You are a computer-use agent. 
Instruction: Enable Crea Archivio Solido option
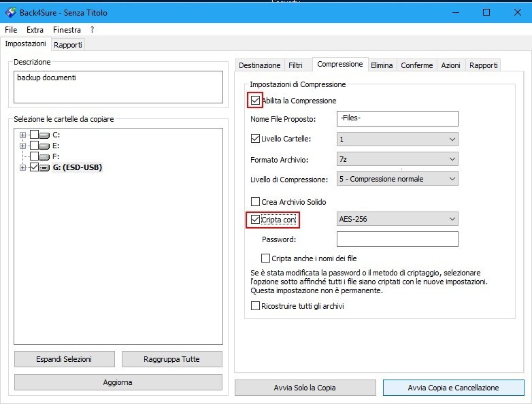click(x=255, y=202)
